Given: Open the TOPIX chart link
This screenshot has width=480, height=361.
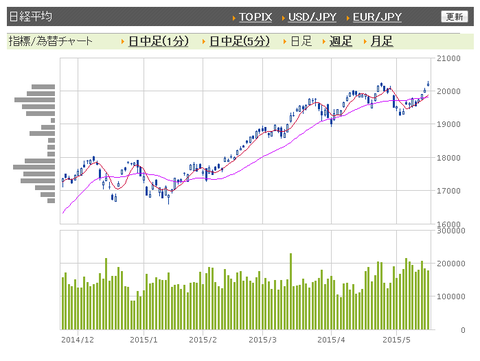Looking at the screenshot, I should coord(255,17).
